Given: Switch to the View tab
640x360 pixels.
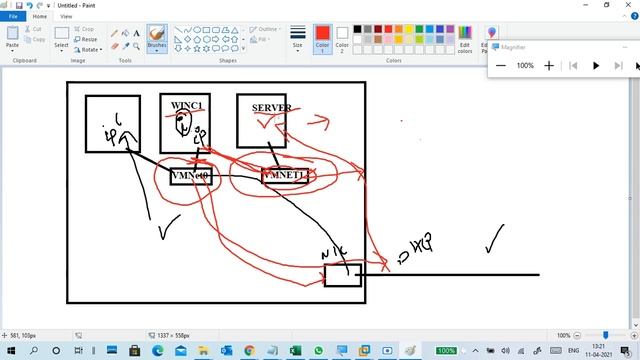Looking at the screenshot, I should point(66,16).
